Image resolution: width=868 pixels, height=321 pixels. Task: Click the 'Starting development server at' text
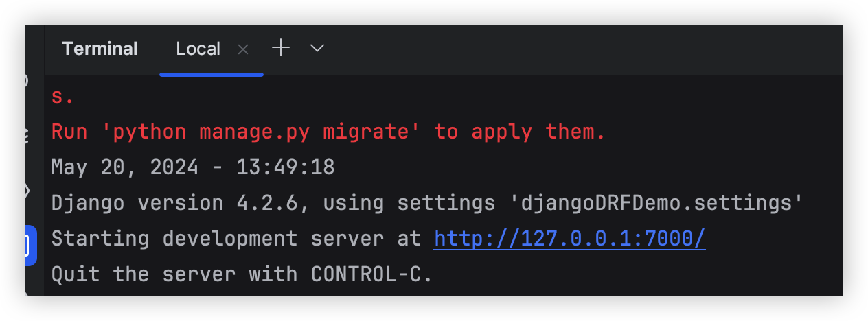236,239
